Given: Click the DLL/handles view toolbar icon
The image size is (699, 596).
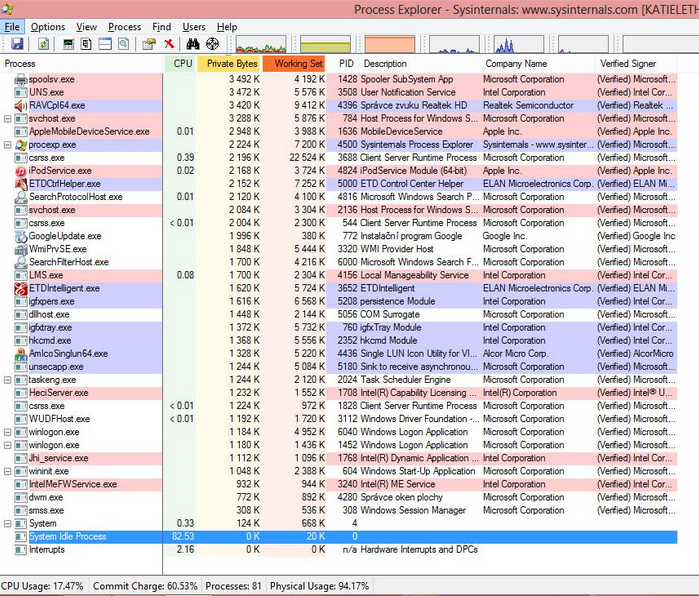Looking at the screenshot, I should tap(124, 44).
